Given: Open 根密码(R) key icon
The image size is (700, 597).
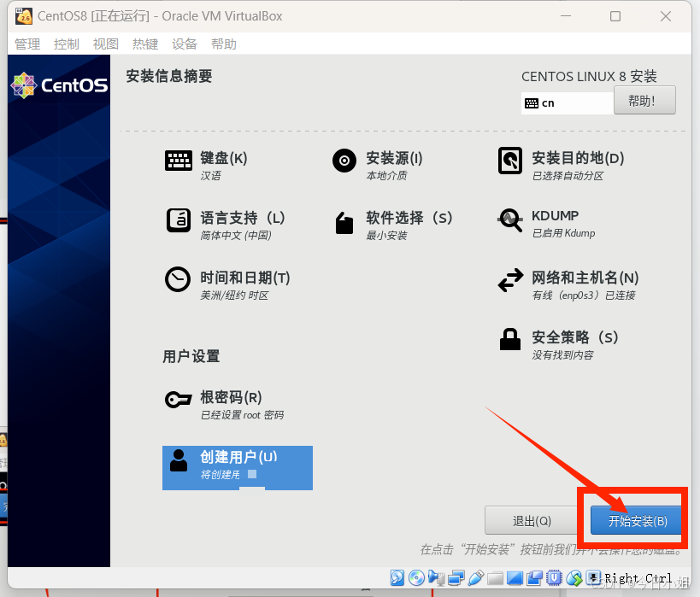Looking at the screenshot, I should coord(178,400).
